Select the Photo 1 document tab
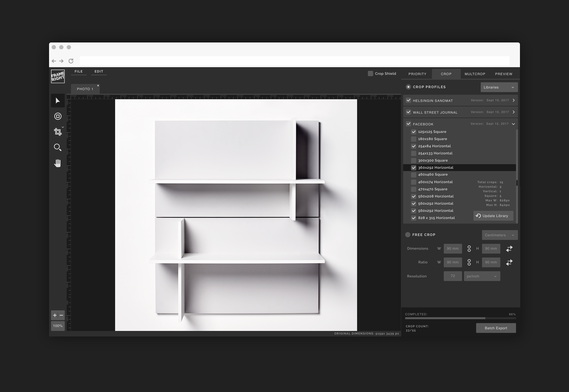569x392 pixels. coord(85,89)
